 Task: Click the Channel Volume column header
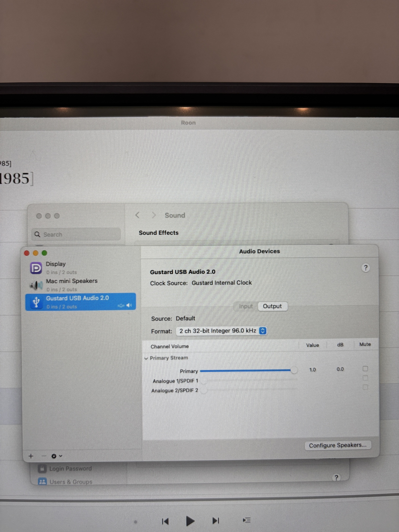(x=170, y=346)
